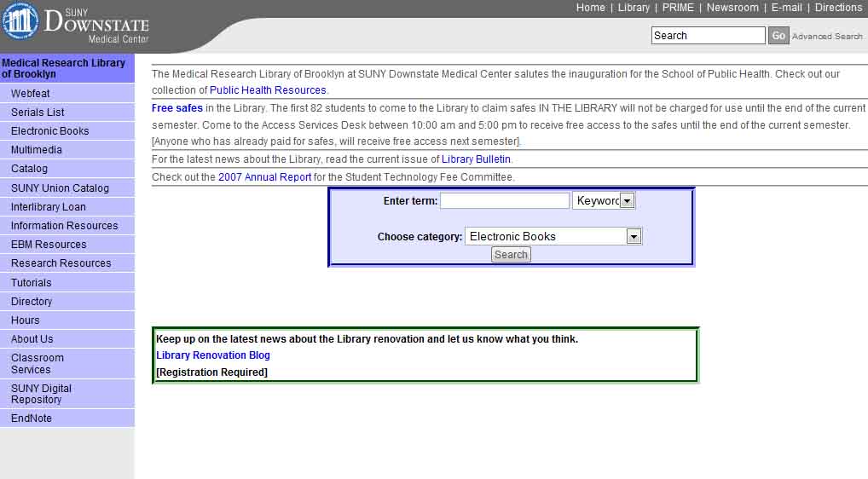The height and width of the screenshot is (479, 868).
Task: Select Serials List in the sidebar
Action: tap(67, 113)
